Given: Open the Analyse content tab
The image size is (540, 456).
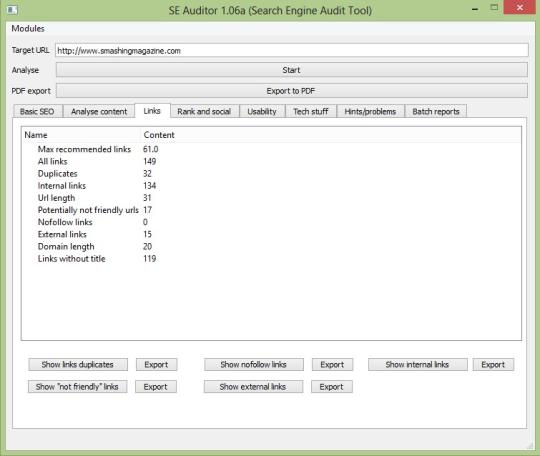Looking at the screenshot, I should point(99,112).
